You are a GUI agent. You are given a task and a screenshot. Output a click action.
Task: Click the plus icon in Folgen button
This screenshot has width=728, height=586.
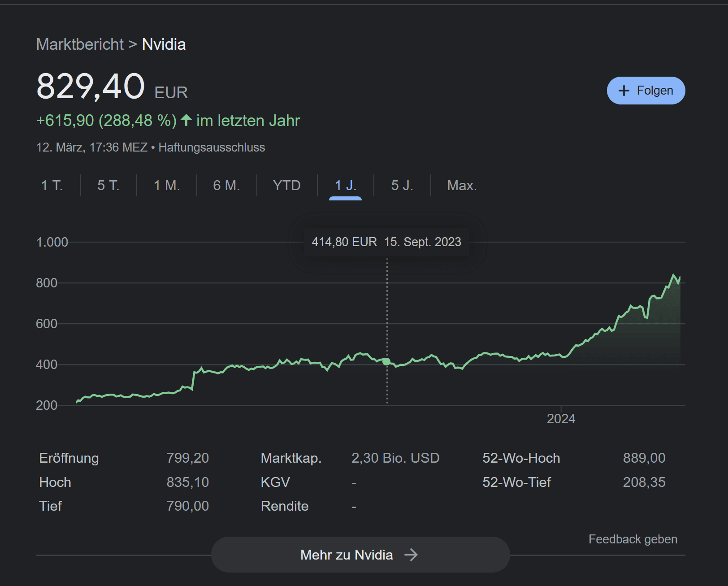tap(624, 91)
